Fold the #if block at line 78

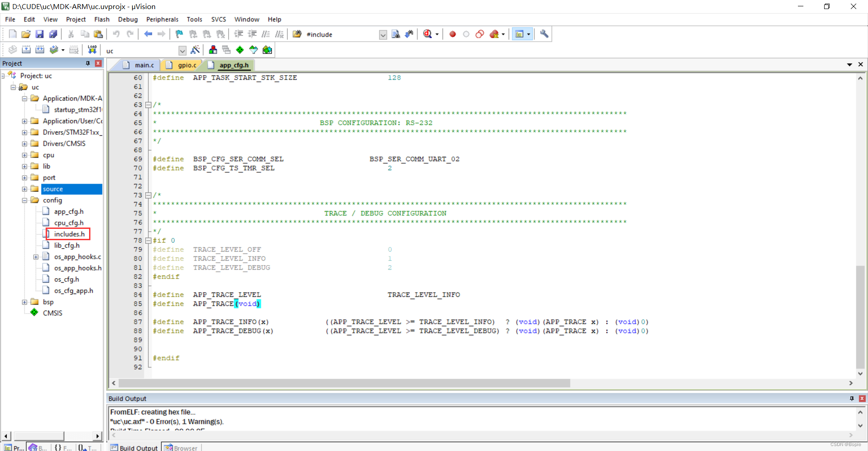coord(148,241)
